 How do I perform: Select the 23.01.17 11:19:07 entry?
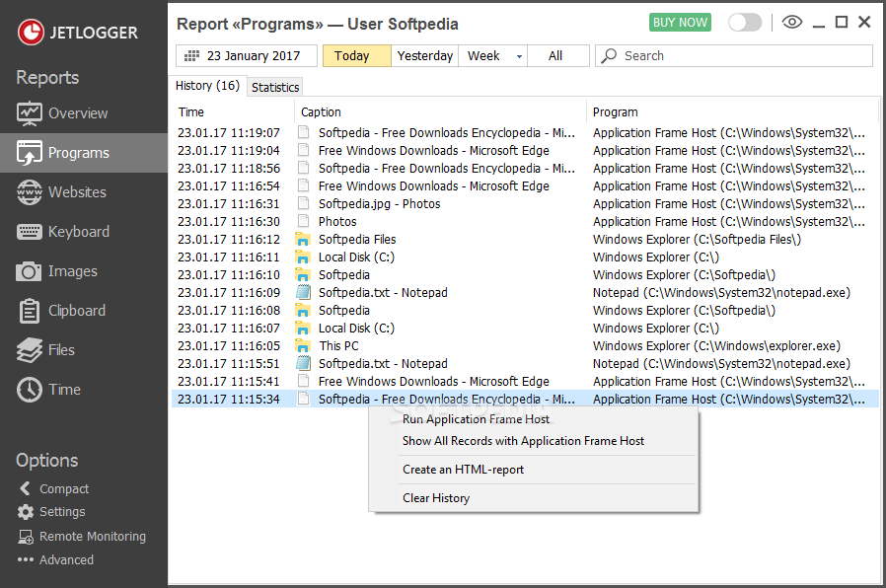(525, 133)
